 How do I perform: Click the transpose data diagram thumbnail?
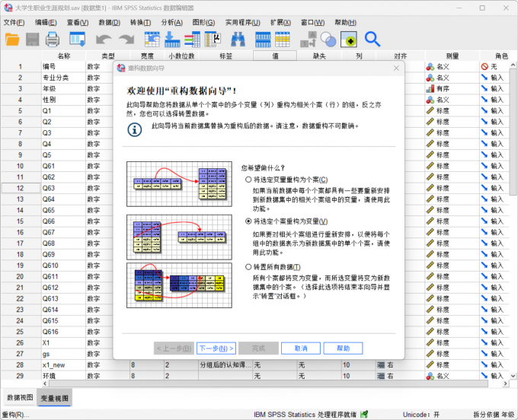[x=179, y=285]
